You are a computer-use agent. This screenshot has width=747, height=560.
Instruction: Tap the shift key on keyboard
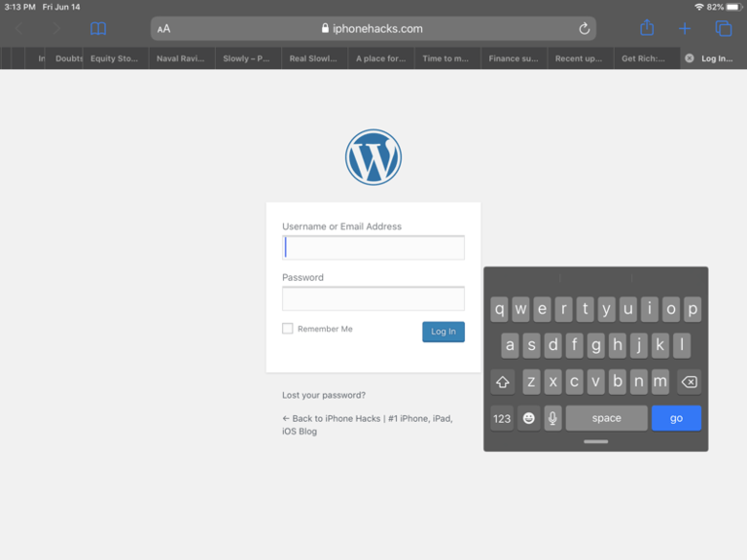coord(503,382)
